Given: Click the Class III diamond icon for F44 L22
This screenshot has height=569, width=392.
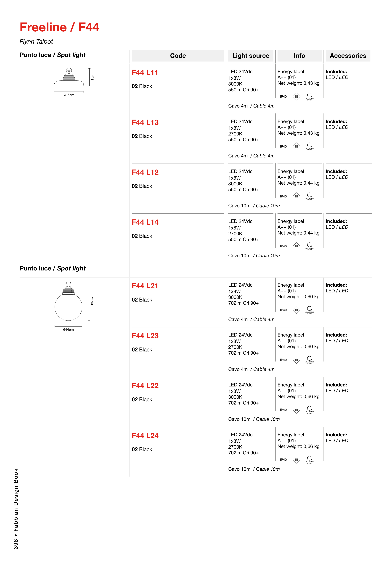Looking at the screenshot, I should point(297,410).
